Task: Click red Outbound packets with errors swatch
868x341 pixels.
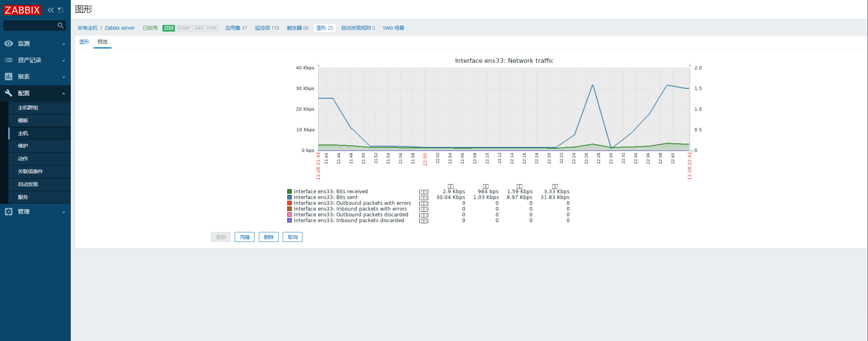Action: 289,203
